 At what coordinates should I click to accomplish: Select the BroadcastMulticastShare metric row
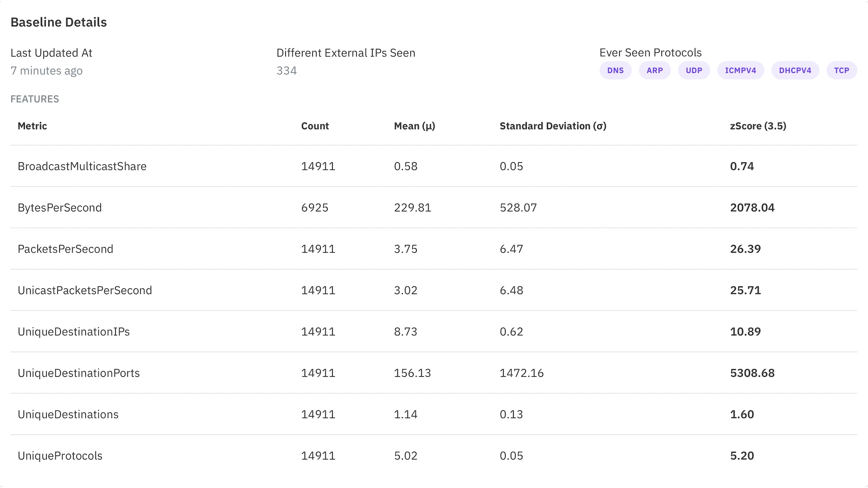tap(82, 166)
